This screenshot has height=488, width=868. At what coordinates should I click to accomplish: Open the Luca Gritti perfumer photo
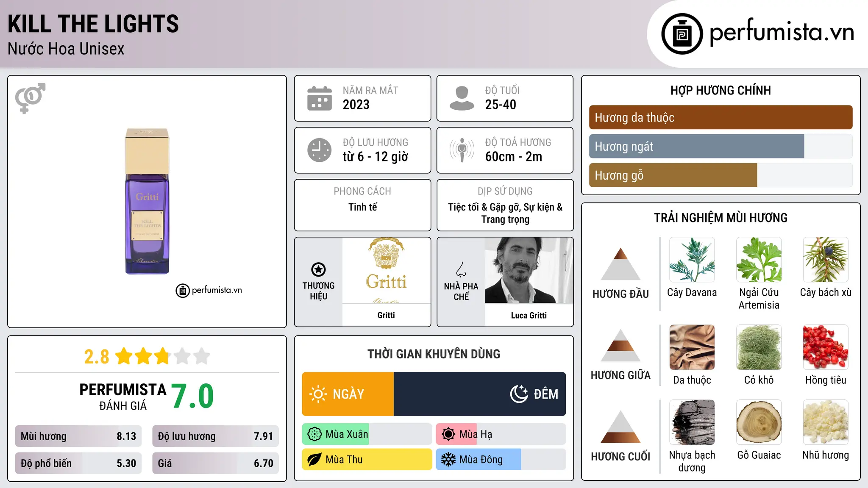(x=529, y=270)
